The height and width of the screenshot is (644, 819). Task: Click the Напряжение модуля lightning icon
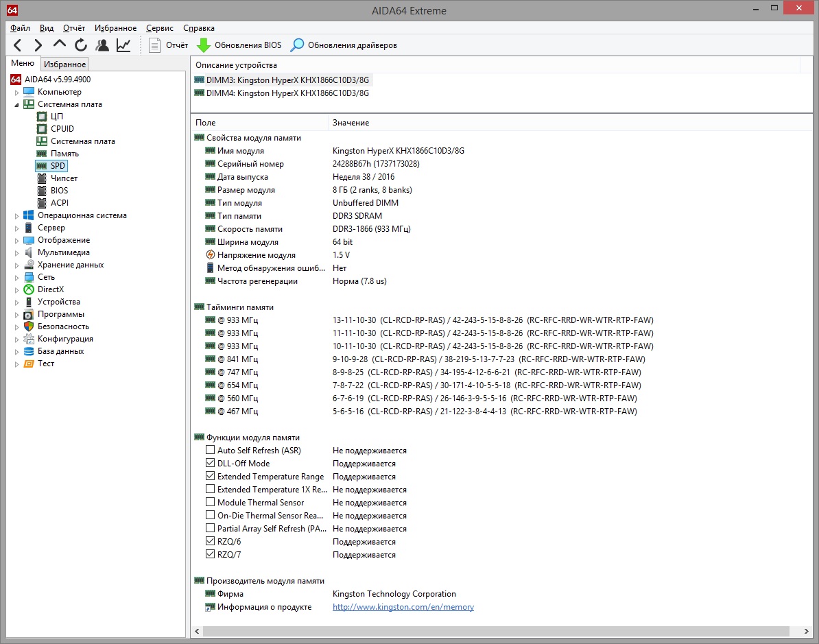(210, 255)
